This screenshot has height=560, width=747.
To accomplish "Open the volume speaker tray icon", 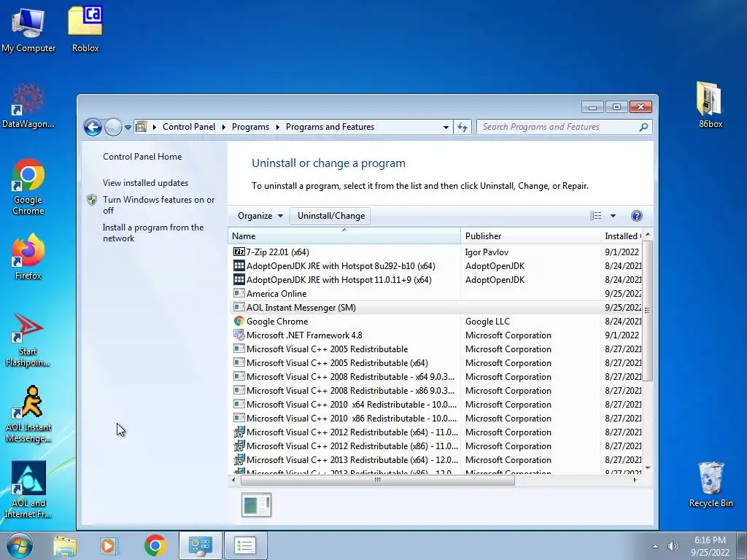I will click(673, 546).
